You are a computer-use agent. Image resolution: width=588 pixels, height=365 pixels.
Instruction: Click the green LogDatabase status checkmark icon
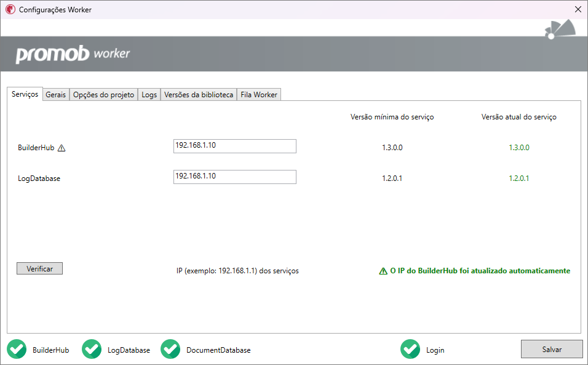(92, 349)
